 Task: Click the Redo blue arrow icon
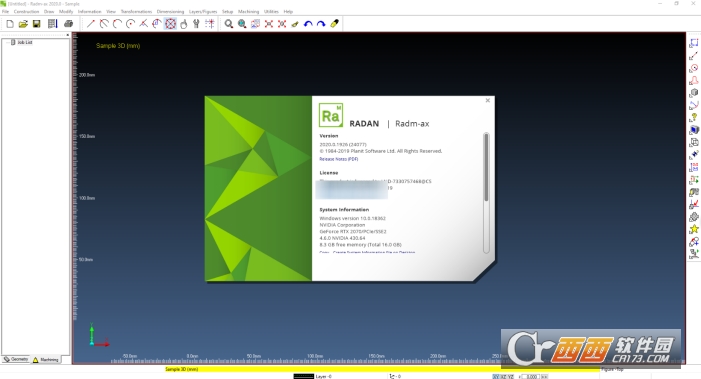pos(321,24)
